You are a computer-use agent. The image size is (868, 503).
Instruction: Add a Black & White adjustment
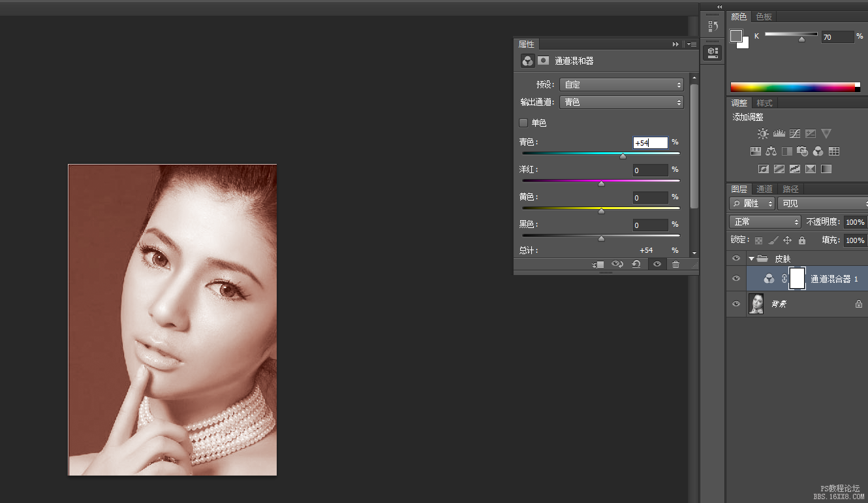pos(786,151)
